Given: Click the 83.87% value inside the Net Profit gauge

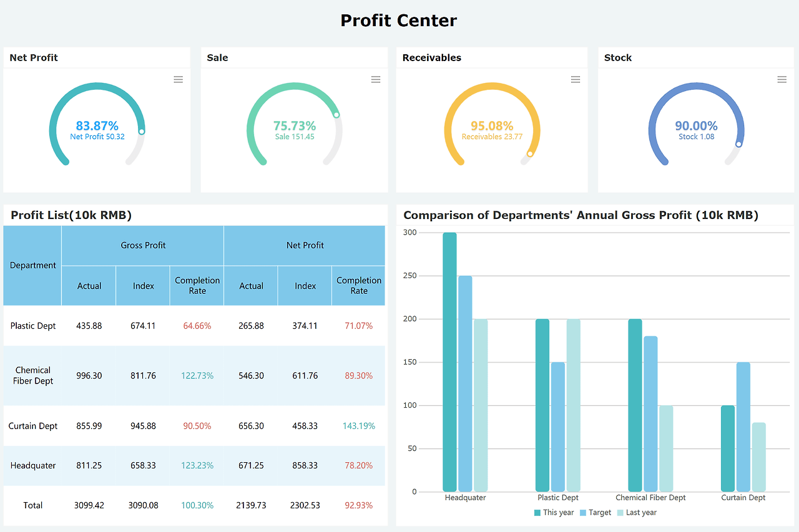Looking at the screenshot, I should 97,125.
